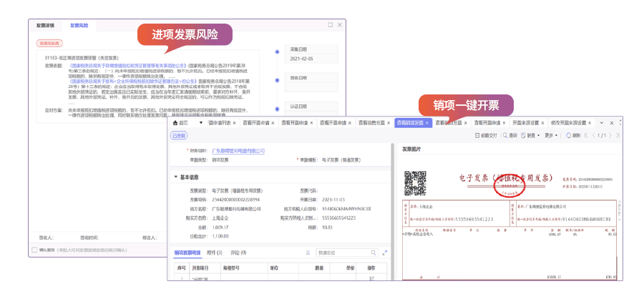The height and width of the screenshot is (299, 644).
Task: Click the 快速定位 search field
Action: click(x=347, y=253)
